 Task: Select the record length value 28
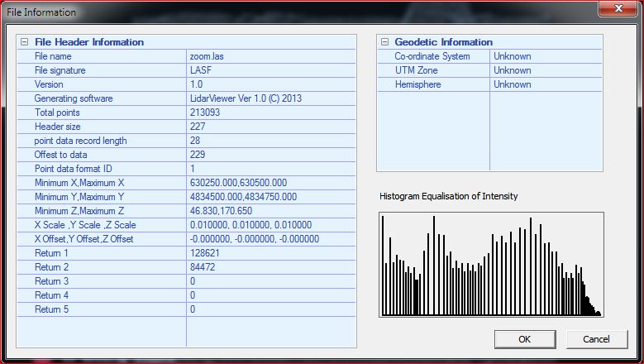195,141
